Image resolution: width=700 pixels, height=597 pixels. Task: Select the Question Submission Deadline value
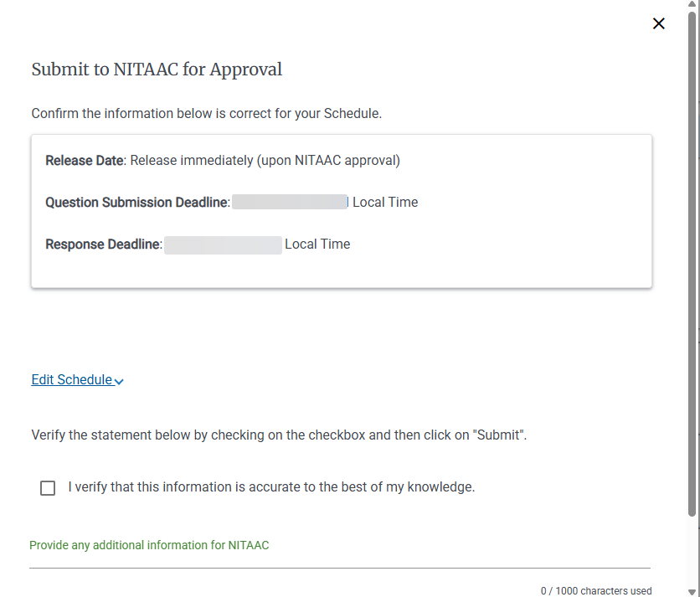[289, 202]
